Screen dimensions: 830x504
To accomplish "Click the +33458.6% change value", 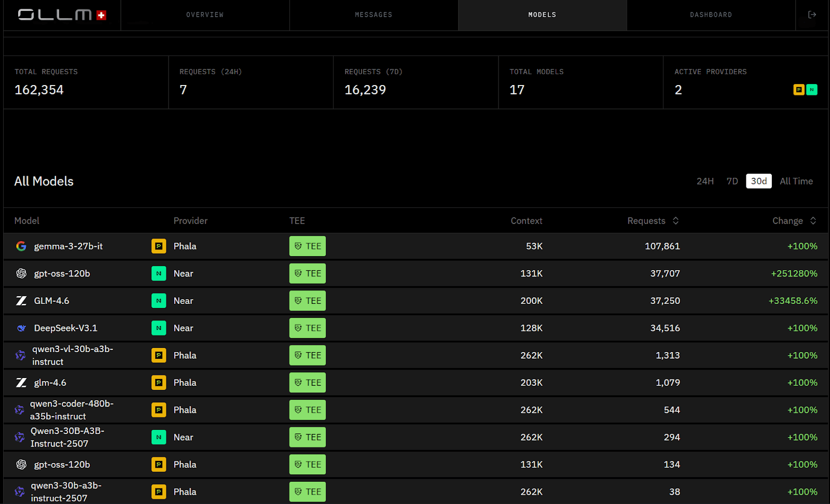I will pyautogui.click(x=793, y=301).
